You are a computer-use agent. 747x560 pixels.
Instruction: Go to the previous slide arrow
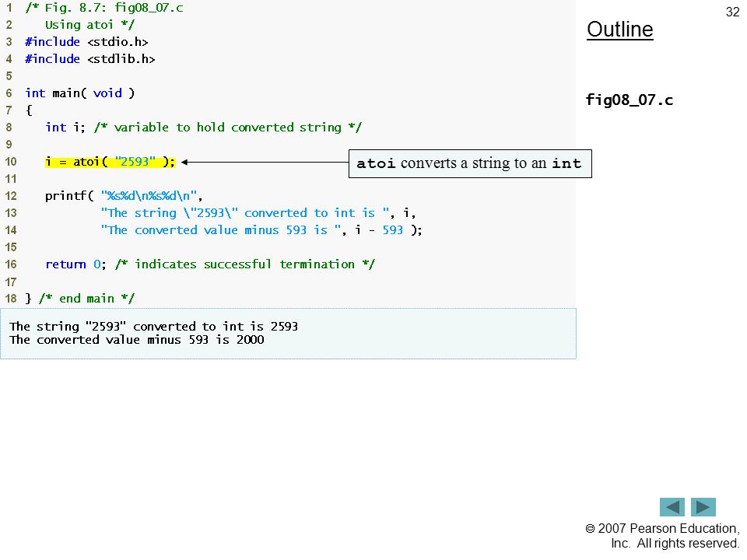tap(672, 506)
